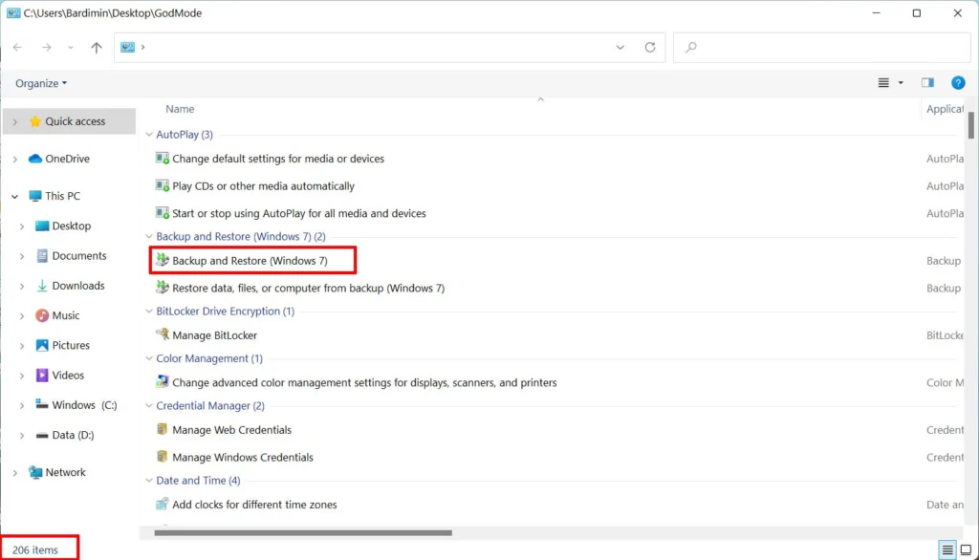Viewport: 979px width, 560px height.
Task: Expand the Quick access node
Action: 15,121
